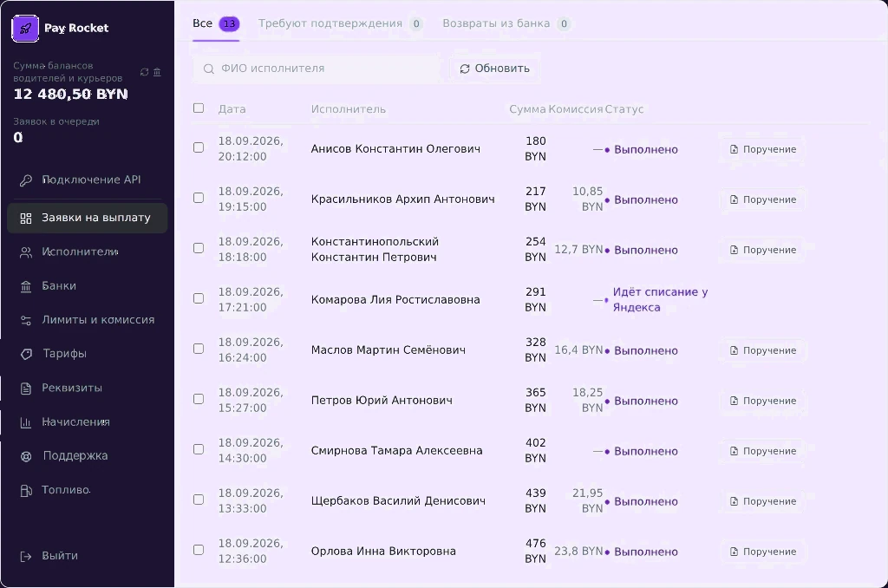Screen dimensions: 888x588
Task: Open Поручение for Смирнова Тамара Алексеевна
Action: 763,452
